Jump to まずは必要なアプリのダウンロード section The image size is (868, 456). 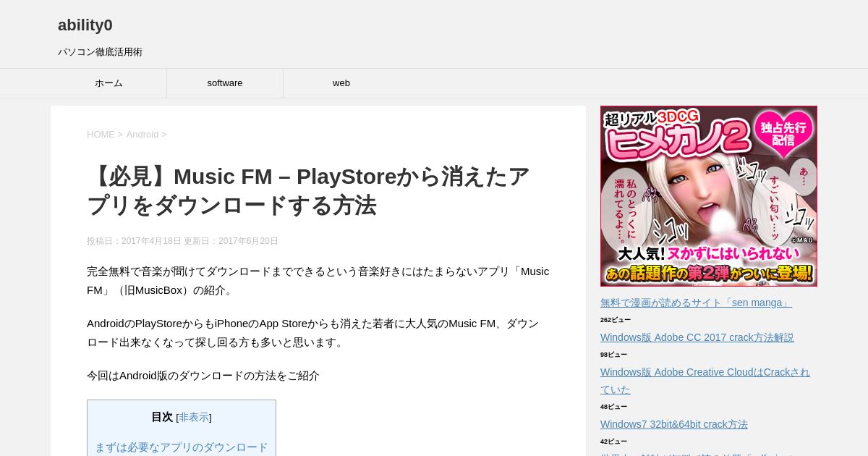click(x=182, y=447)
